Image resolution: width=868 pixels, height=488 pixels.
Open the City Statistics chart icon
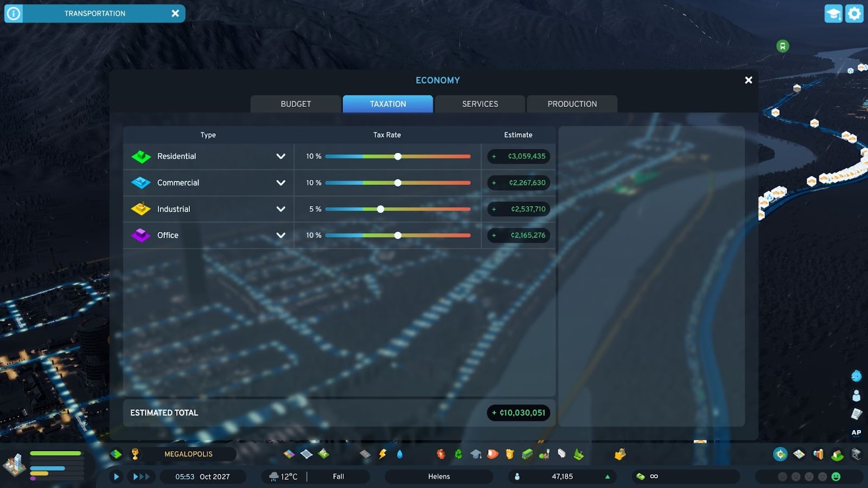[x=819, y=454]
